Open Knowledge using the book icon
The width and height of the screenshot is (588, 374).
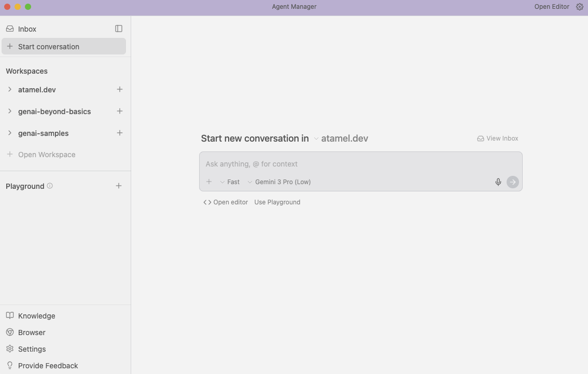tap(10, 315)
